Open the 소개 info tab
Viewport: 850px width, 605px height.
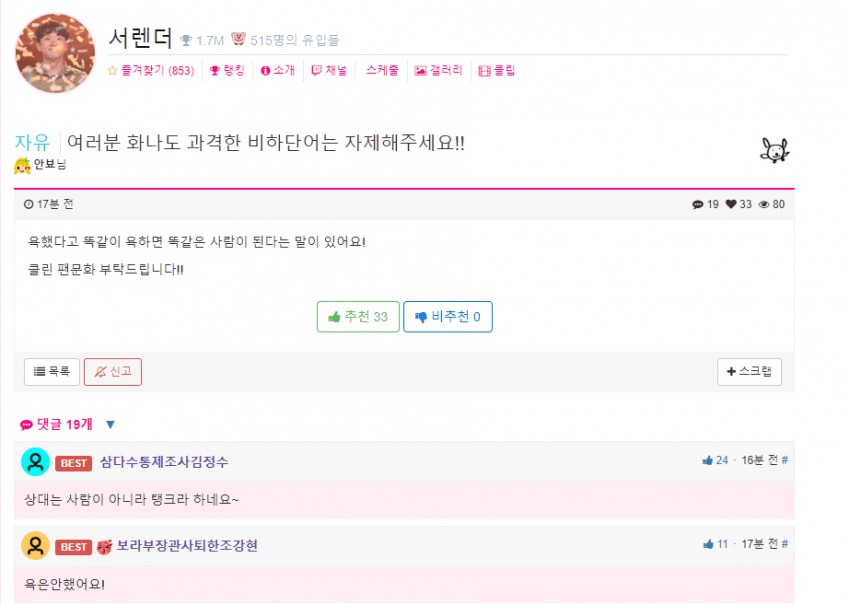[278, 70]
